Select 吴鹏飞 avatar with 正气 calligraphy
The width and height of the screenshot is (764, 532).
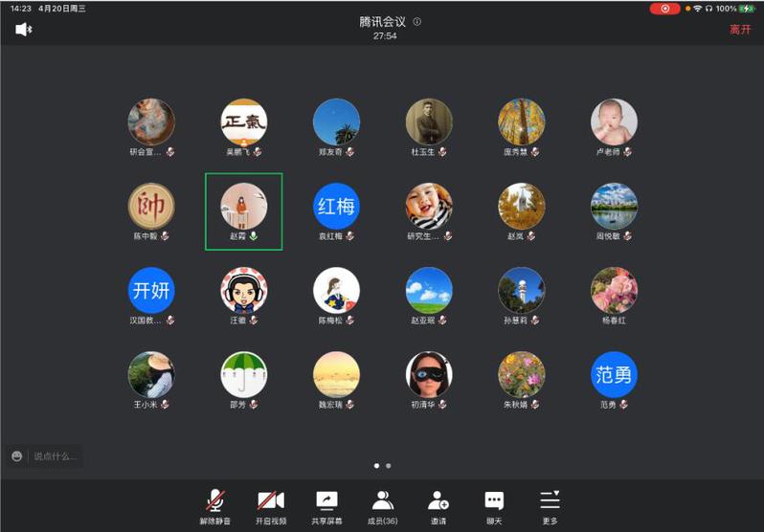point(244,122)
